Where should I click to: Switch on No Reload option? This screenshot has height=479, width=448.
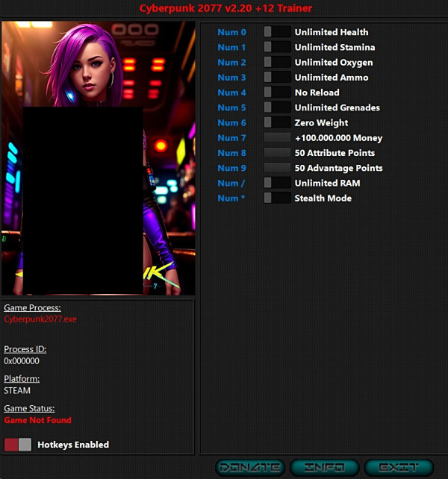click(277, 93)
